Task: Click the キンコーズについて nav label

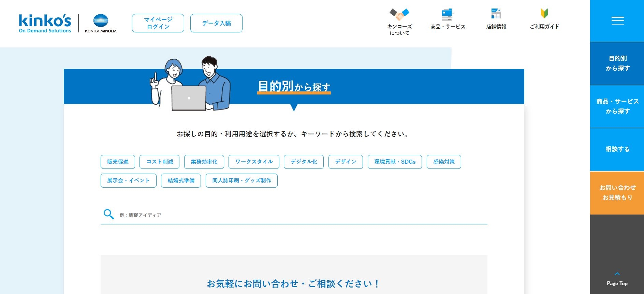Action: click(x=399, y=30)
